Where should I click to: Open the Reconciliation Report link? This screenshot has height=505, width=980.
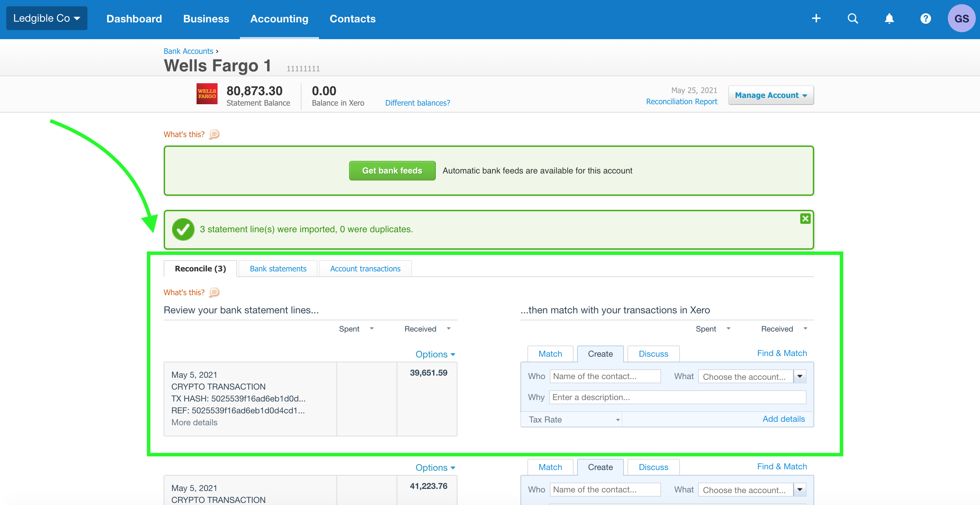coord(681,101)
